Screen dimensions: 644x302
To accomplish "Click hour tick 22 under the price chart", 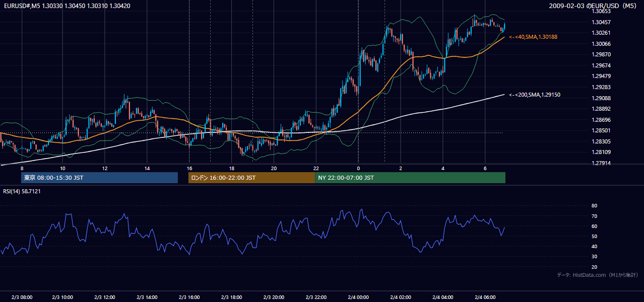I will coord(316,168).
